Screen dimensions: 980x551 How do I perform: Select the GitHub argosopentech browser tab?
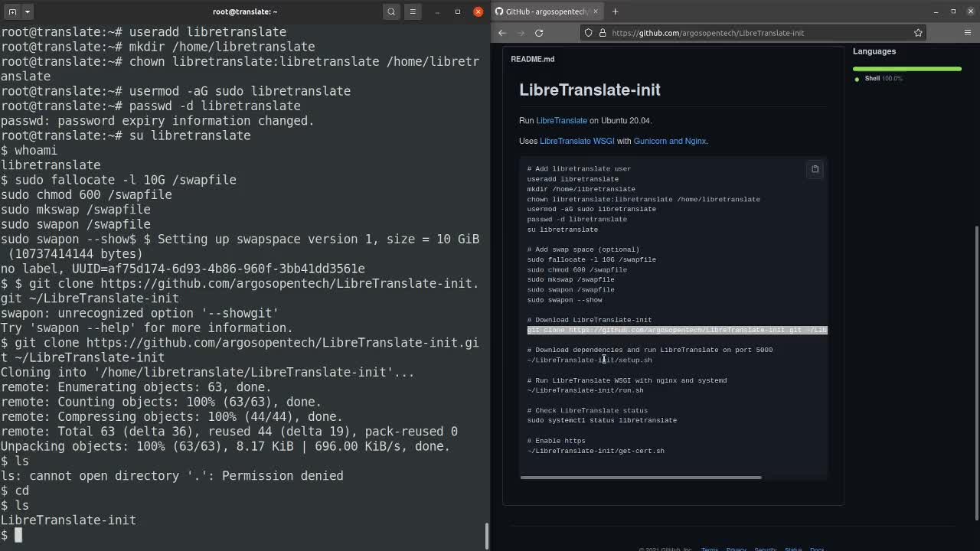click(546, 11)
